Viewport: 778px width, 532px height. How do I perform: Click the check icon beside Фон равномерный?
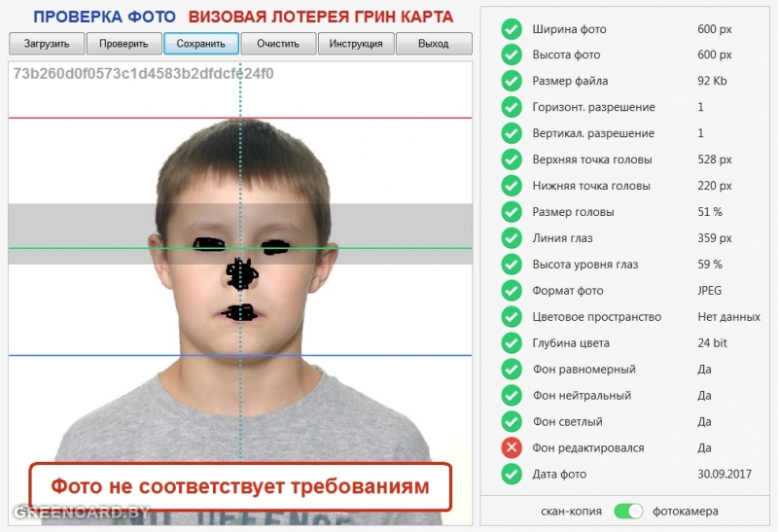point(512,370)
